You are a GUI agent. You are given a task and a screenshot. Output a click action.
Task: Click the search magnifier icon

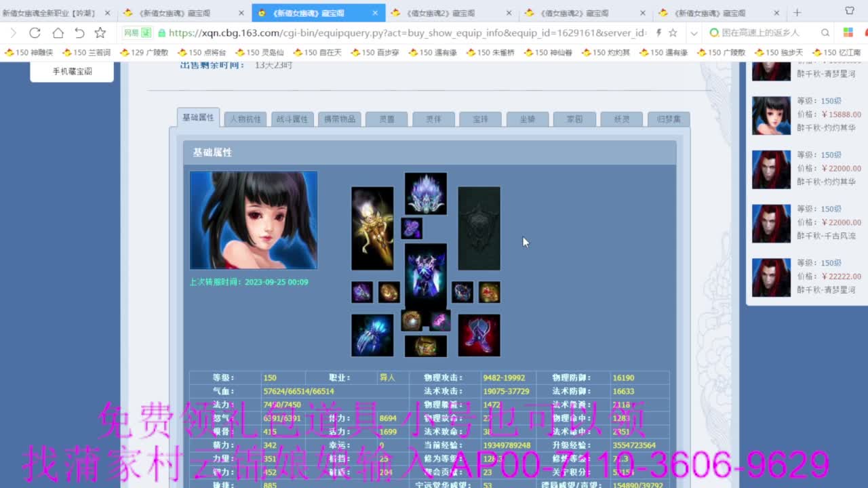click(825, 33)
